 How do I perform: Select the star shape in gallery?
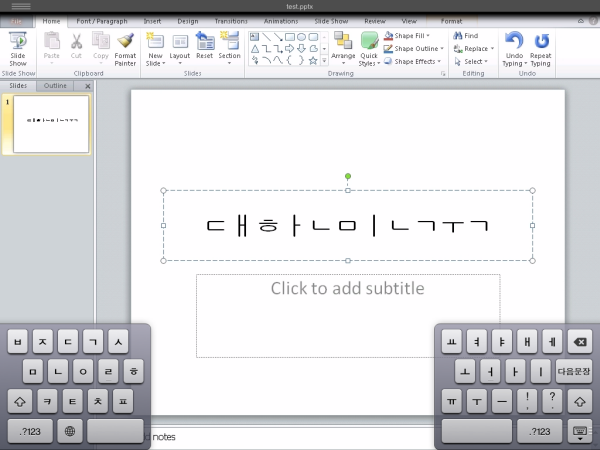point(313,60)
